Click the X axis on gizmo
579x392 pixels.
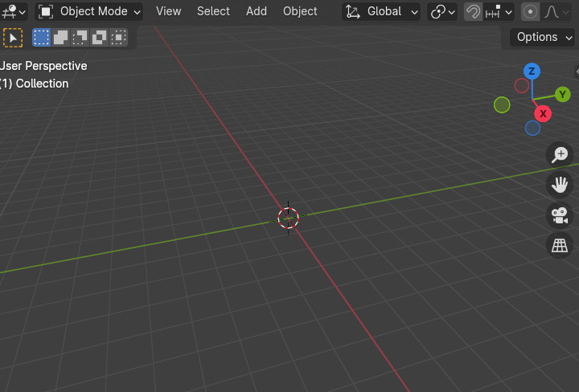click(543, 113)
